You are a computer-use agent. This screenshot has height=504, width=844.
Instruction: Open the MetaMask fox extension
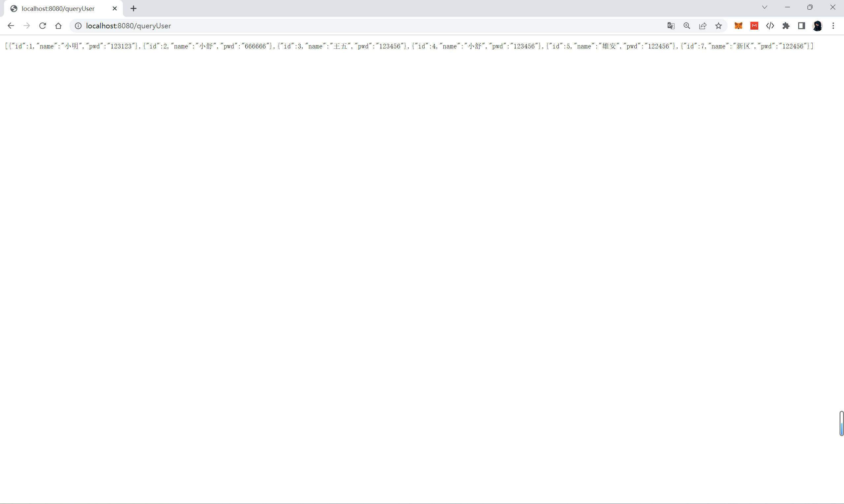click(x=738, y=26)
